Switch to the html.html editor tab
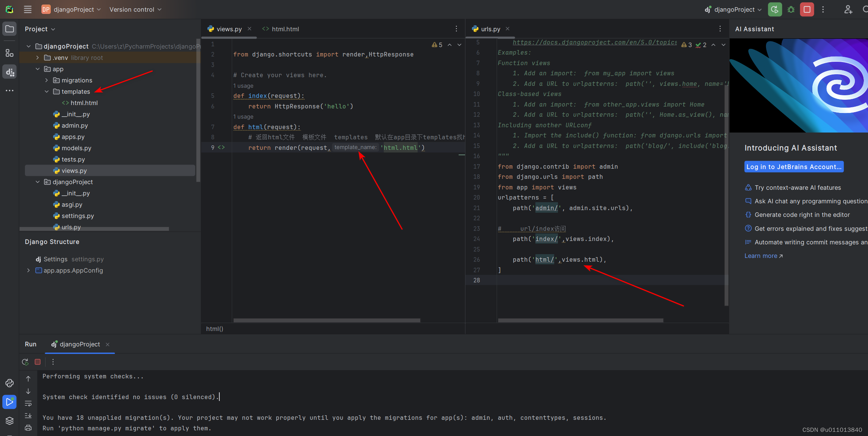This screenshot has height=436, width=868. [x=285, y=29]
